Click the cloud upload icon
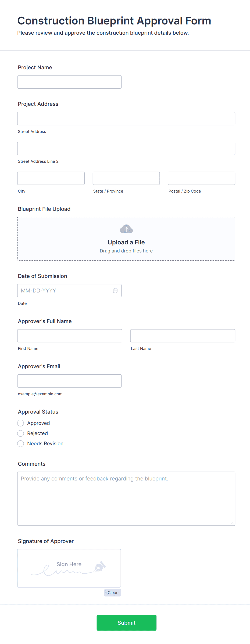 point(126,229)
